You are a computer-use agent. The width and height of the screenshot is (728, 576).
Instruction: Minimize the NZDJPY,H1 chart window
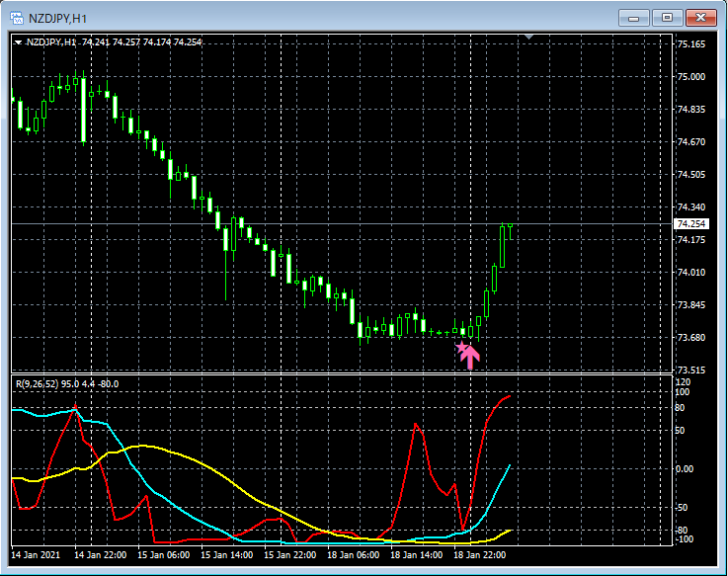pyautogui.click(x=633, y=17)
